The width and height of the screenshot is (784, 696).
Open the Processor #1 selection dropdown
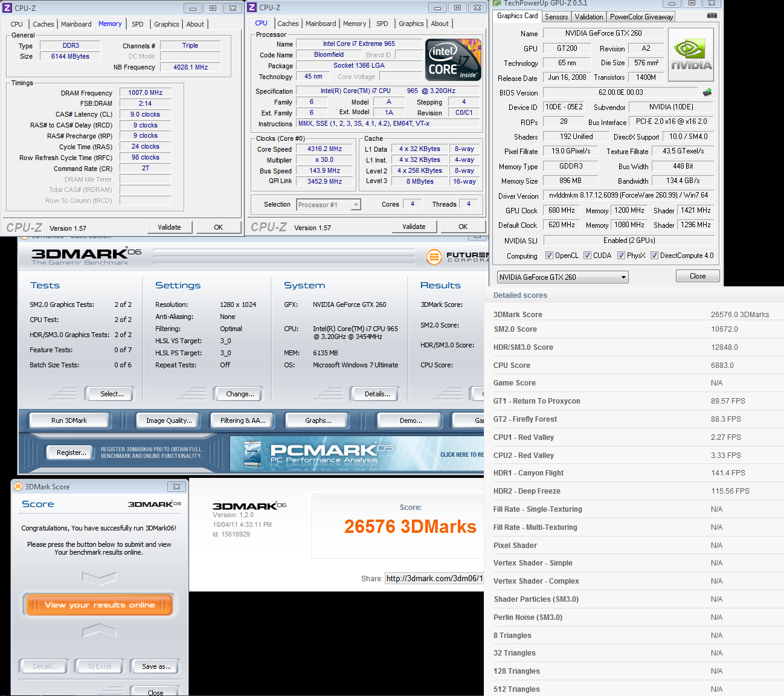329,205
